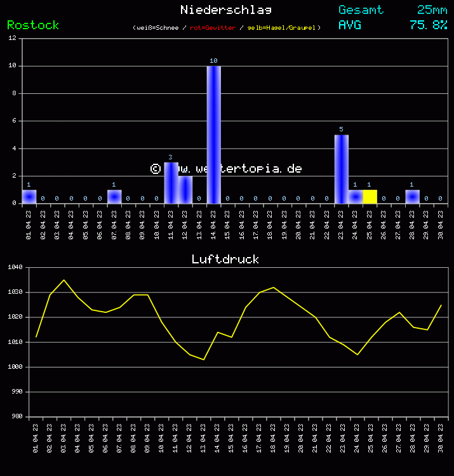454x476 pixels.
Task: Click the yellow hail bar on 25.04.23
Action: click(370, 197)
